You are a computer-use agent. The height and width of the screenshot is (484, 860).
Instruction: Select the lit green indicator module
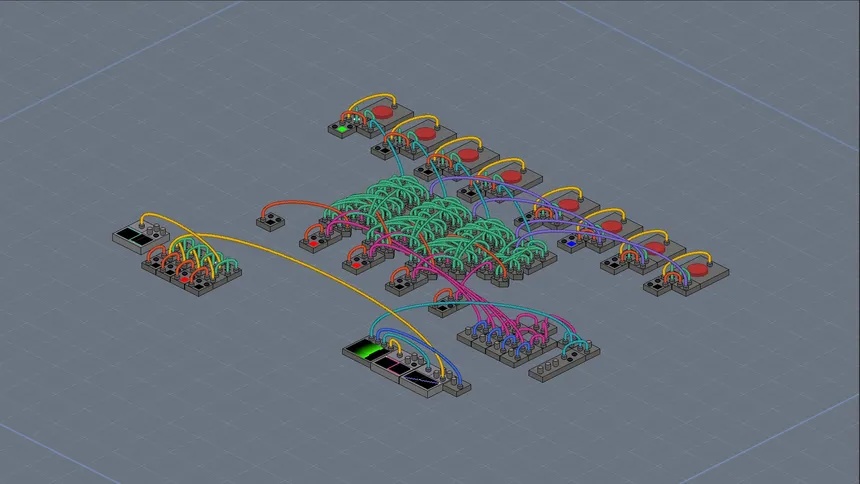click(x=342, y=130)
